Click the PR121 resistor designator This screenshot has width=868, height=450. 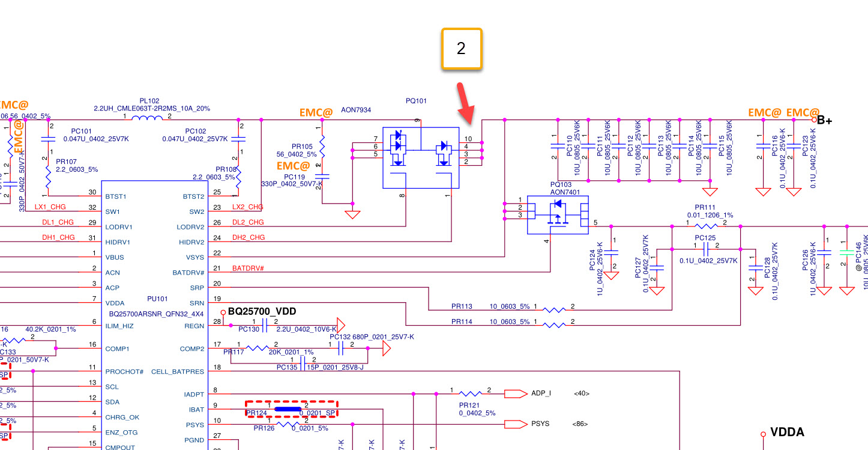(x=468, y=406)
